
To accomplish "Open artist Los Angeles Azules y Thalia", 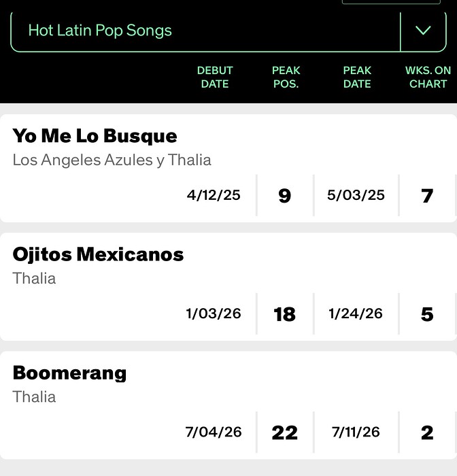I will click(x=112, y=160).
